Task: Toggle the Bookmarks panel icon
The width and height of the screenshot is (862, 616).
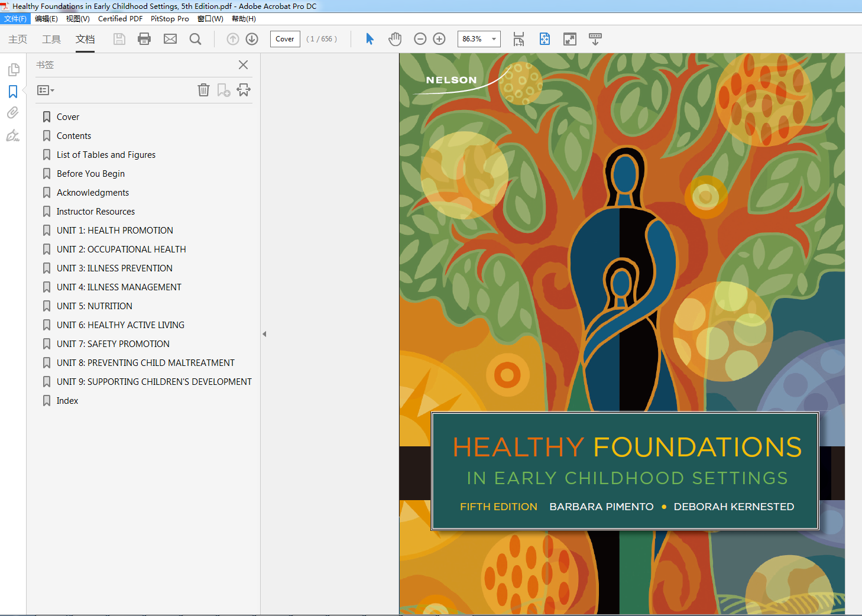Action: tap(13, 92)
